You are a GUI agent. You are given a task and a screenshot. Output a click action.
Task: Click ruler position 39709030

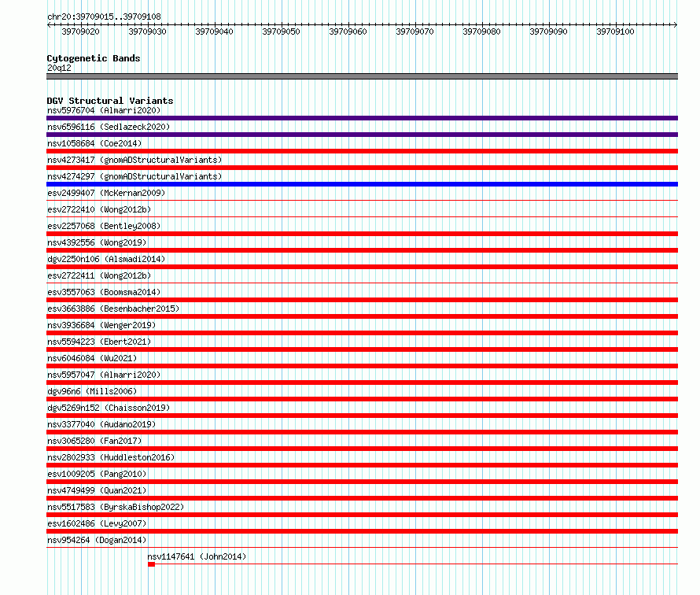click(x=147, y=31)
